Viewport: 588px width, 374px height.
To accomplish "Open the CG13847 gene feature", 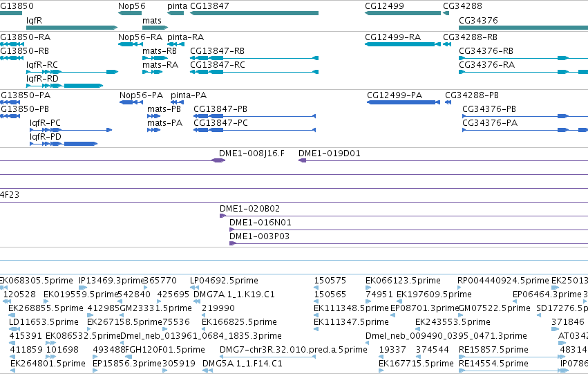I will [x=254, y=13].
